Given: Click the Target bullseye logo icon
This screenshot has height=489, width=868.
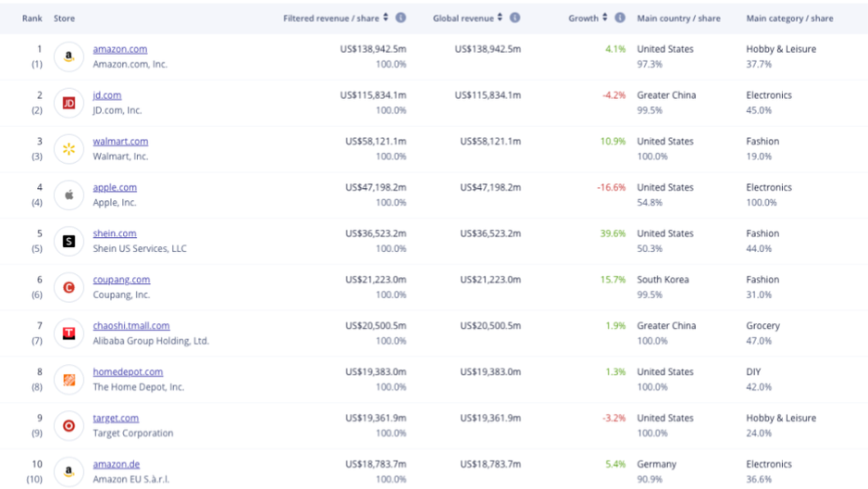Looking at the screenshot, I should (68, 426).
